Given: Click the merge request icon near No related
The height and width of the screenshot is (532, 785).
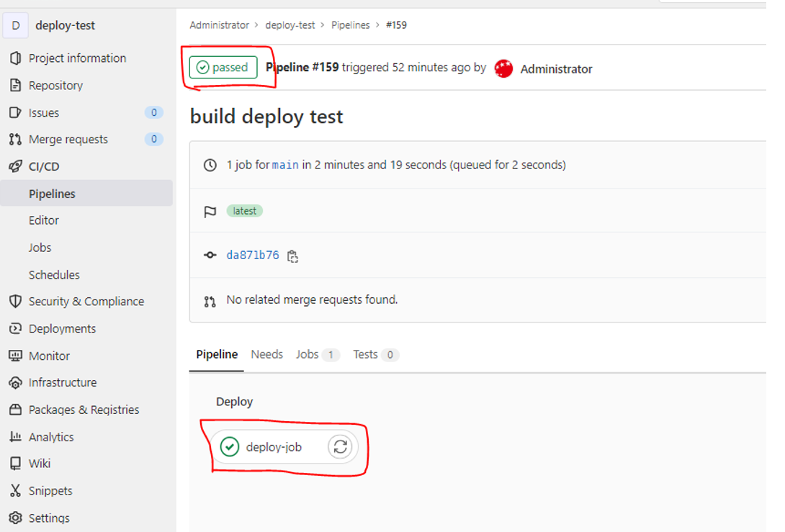Looking at the screenshot, I should [210, 302].
